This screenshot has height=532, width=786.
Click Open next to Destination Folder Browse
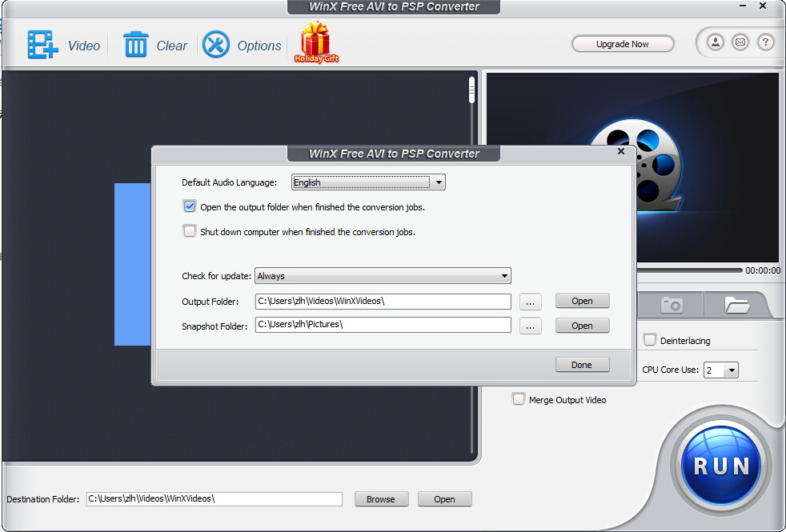445,499
